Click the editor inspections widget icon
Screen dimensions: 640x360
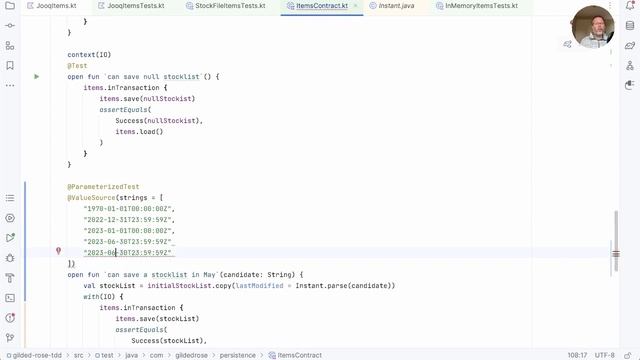tap(567, 44)
